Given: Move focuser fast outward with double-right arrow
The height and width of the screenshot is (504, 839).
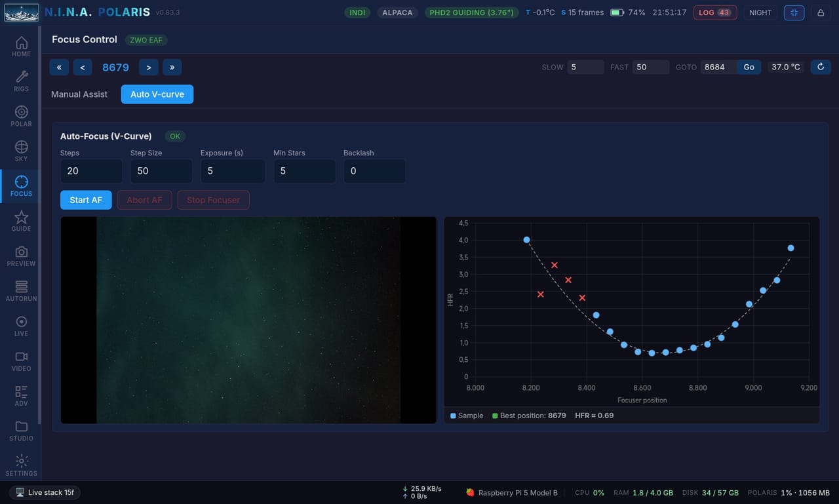Looking at the screenshot, I should 172,67.
